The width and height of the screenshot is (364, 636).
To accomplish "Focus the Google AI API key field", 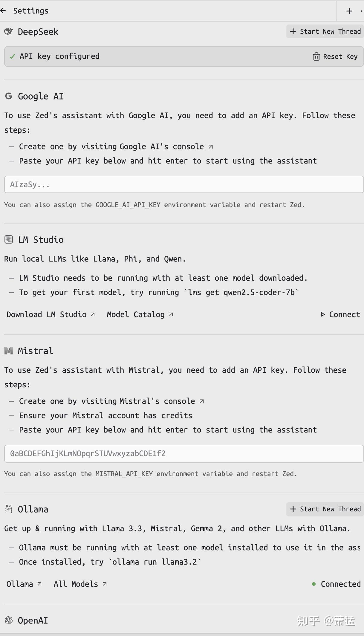I will 183,184.
